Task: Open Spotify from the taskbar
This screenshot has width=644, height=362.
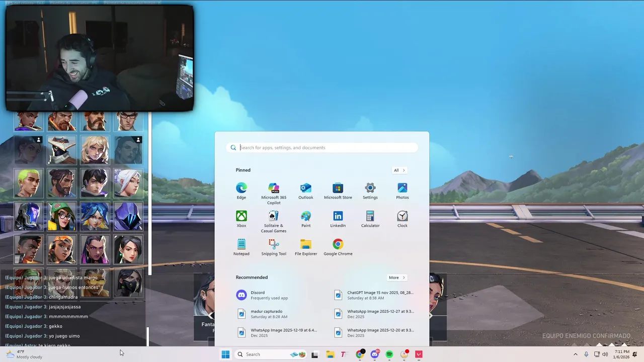Action: [x=389, y=354]
